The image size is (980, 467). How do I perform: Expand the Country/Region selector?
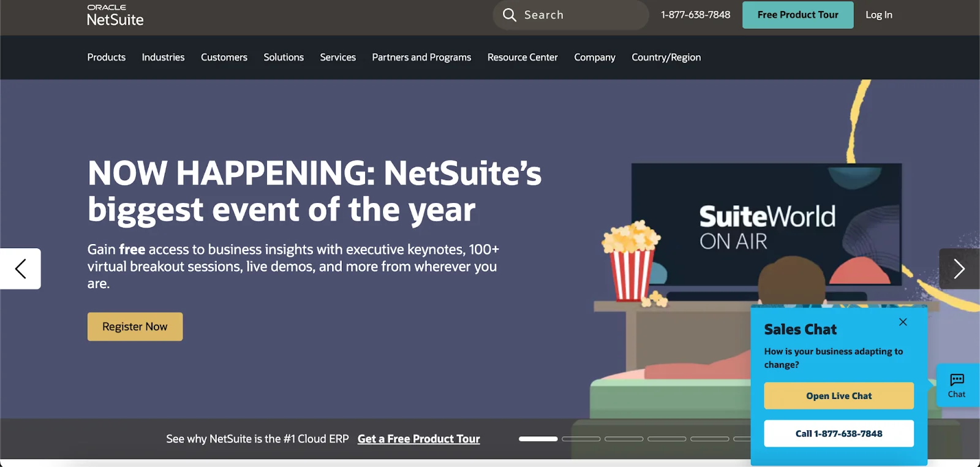[x=666, y=57]
